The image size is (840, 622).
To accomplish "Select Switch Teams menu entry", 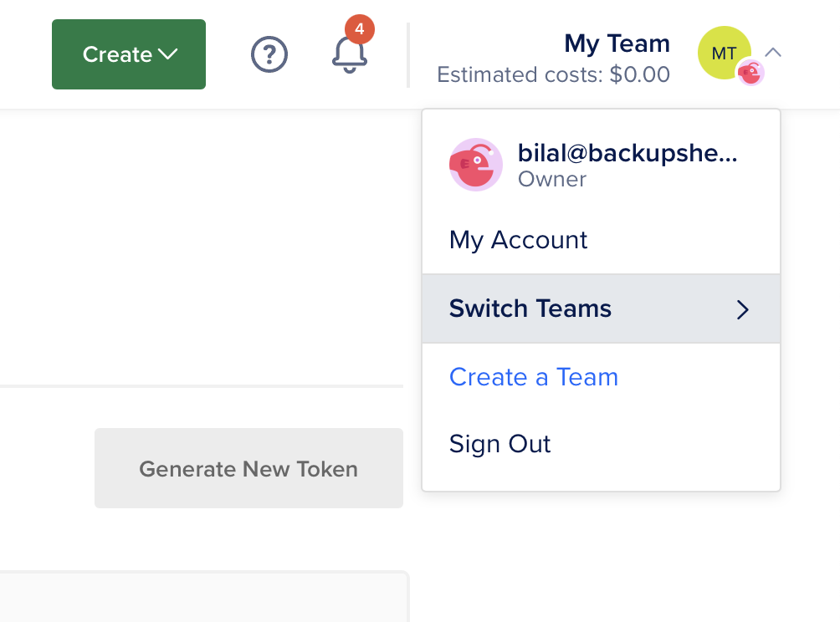I will (x=601, y=308).
